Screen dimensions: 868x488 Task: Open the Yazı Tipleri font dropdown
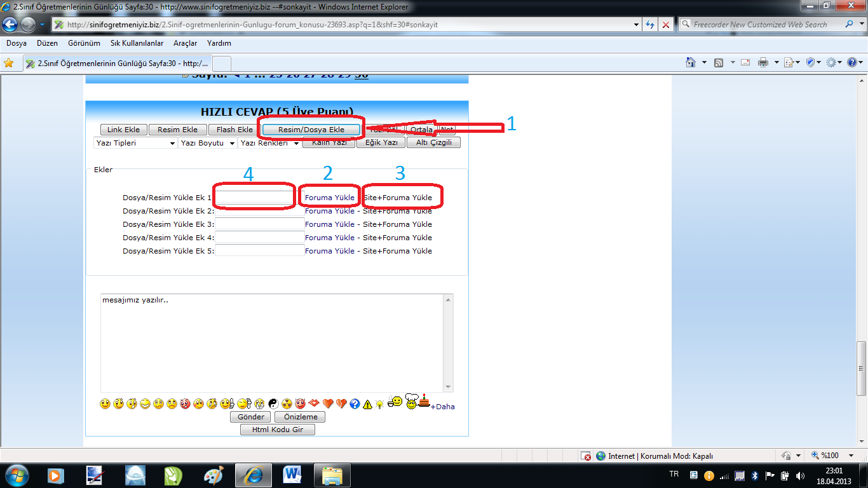(x=135, y=143)
